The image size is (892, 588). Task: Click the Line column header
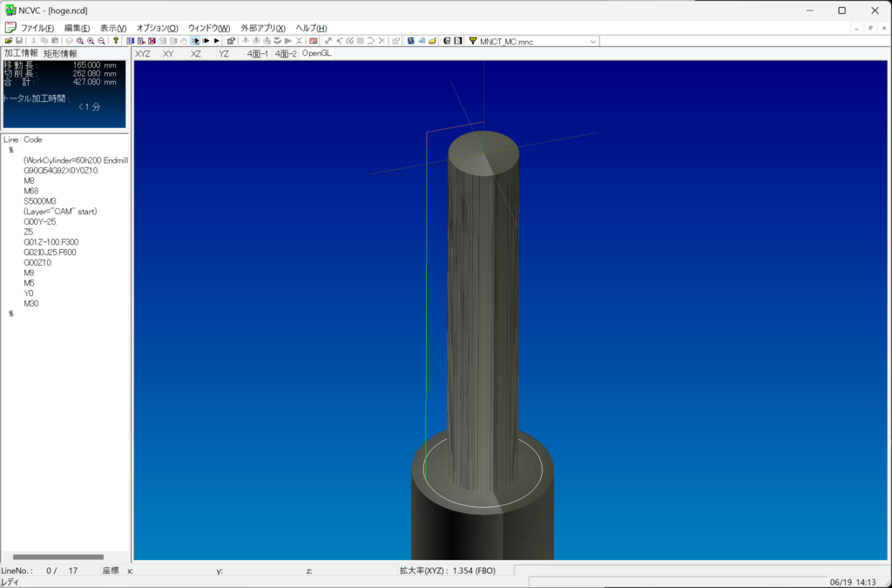click(x=10, y=139)
